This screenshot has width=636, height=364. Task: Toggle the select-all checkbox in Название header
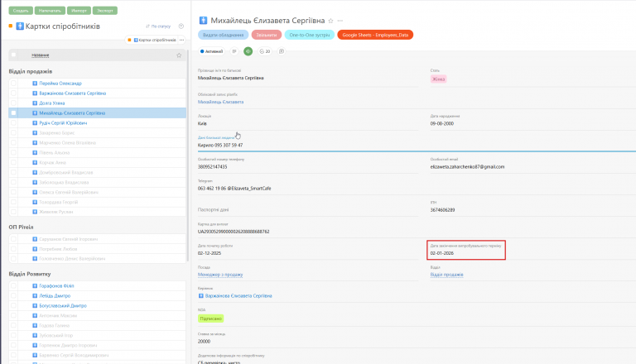pyautogui.click(x=13, y=55)
